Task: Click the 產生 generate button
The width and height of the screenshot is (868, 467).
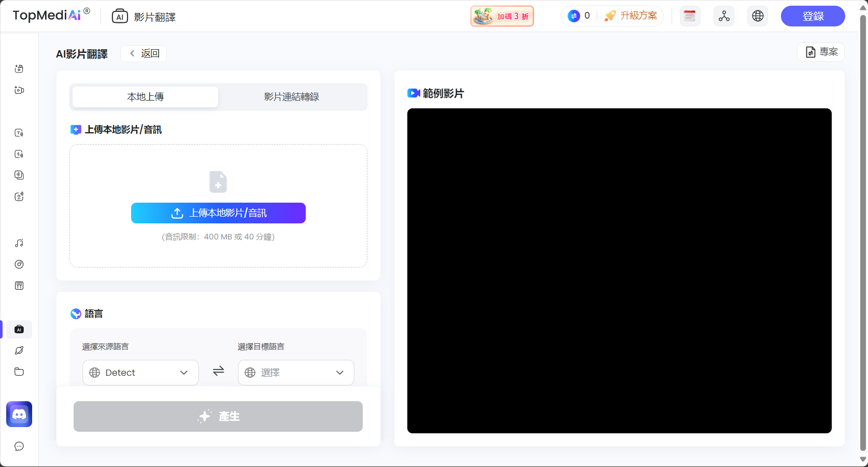Action: tap(218, 416)
